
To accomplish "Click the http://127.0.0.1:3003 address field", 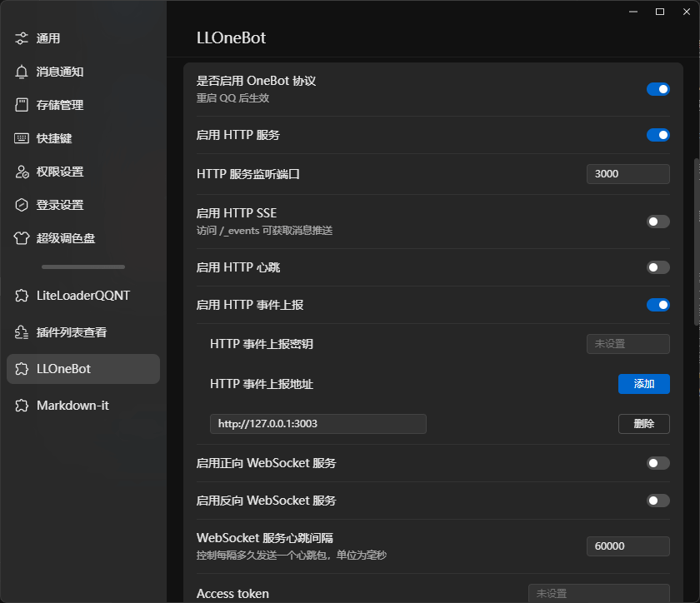I will [x=318, y=424].
